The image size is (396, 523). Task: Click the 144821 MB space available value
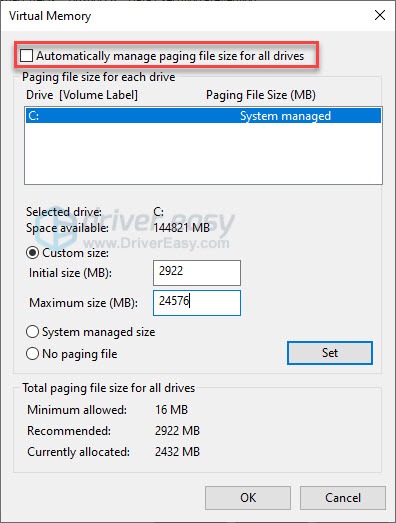[181, 227]
